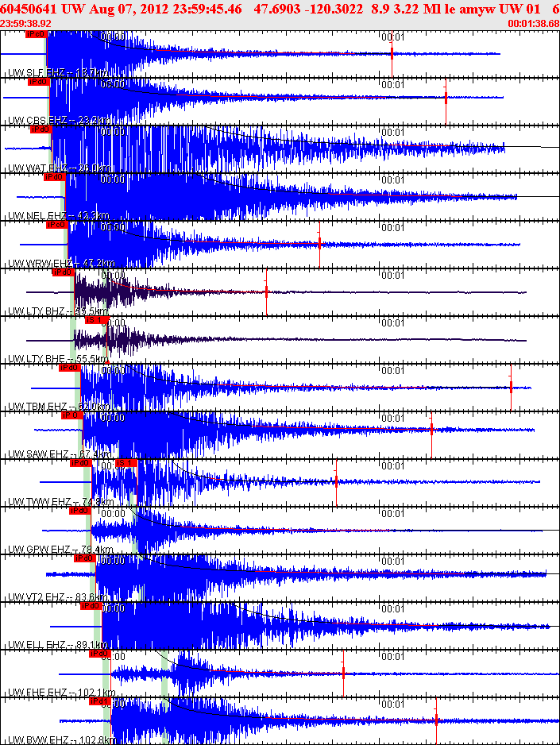Screen dimensions: 560x745
Task: Click the red coda marker on SAW trace
Action: pos(431,429)
